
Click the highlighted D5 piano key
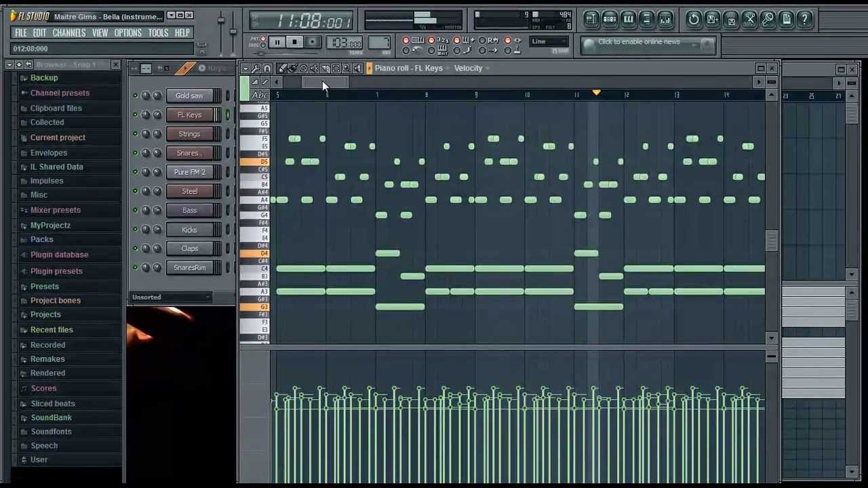click(x=255, y=162)
